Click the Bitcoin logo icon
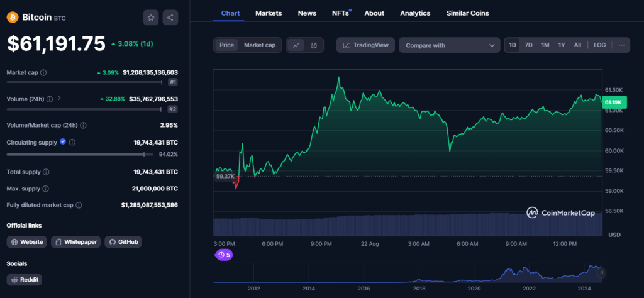644x298 pixels. point(13,17)
